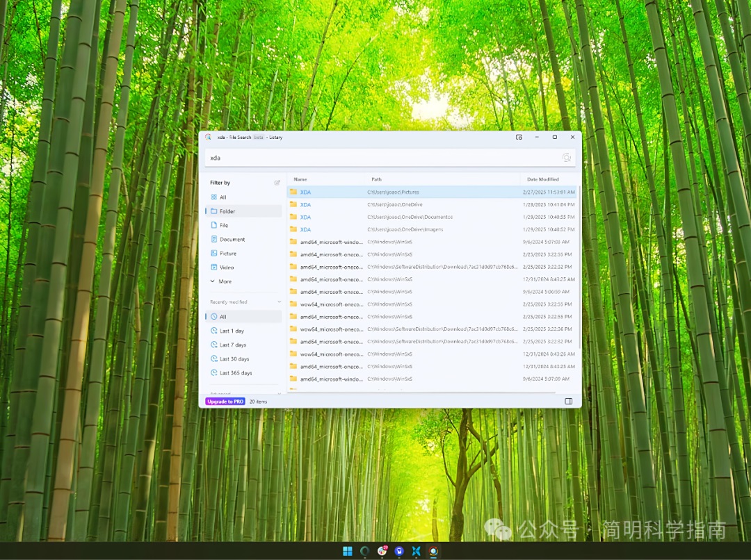Collapse the Recently modified section
The height and width of the screenshot is (560, 751).
279,302
